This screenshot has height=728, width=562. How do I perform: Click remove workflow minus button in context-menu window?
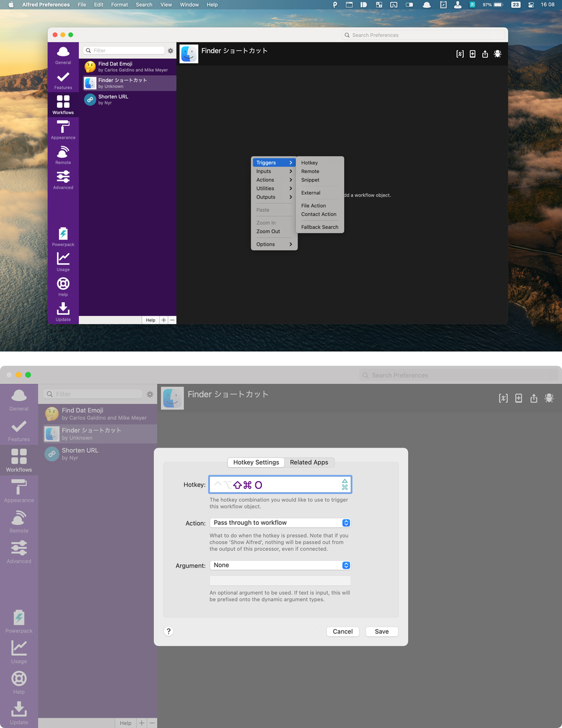click(172, 320)
